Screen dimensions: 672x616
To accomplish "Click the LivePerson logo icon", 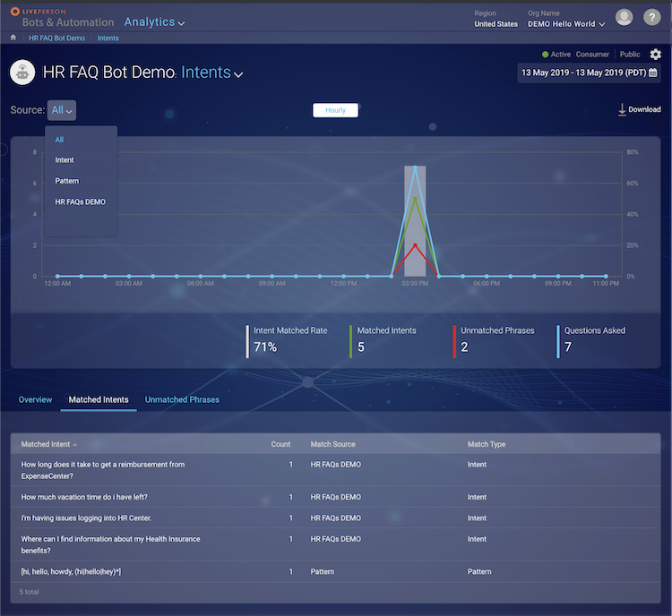I will (15, 11).
